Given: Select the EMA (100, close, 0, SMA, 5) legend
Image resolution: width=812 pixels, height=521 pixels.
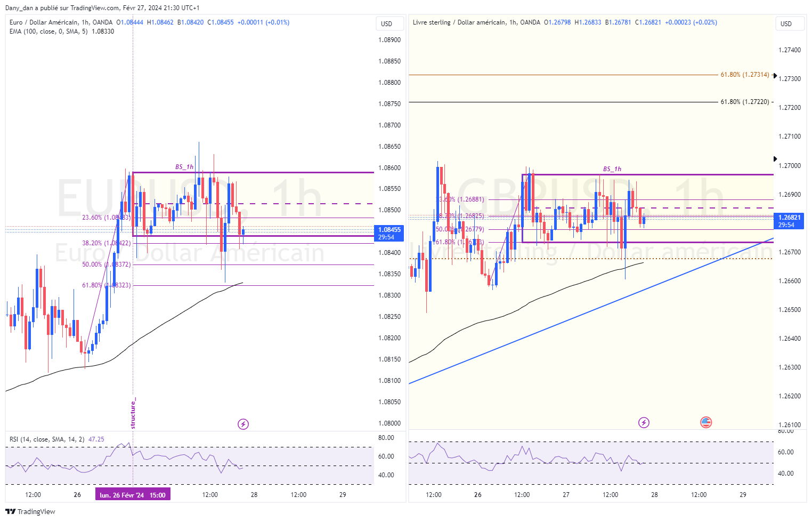Looking at the screenshot, I should point(48,31).
